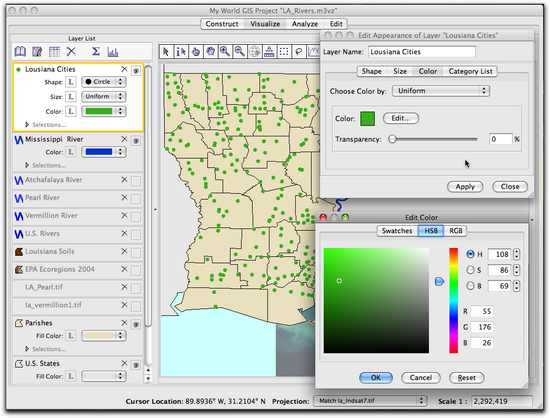This screenshot has height=418, width=550.
Task: Select the B brightness radio button
Action: click(x=470, y=286)
